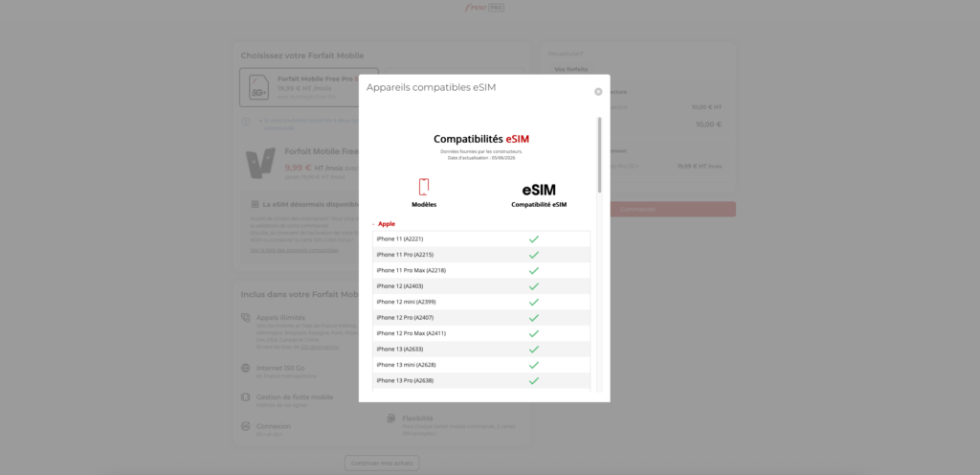
Task: Click the 'Date d'actualisation : 05/06/2026' text
Action: click(x=481, y=157)
